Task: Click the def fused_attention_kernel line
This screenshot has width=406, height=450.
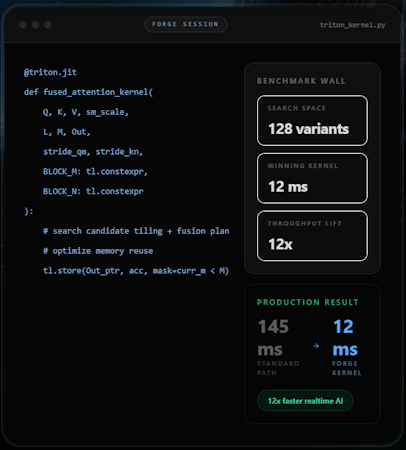Action: [88, 92]
